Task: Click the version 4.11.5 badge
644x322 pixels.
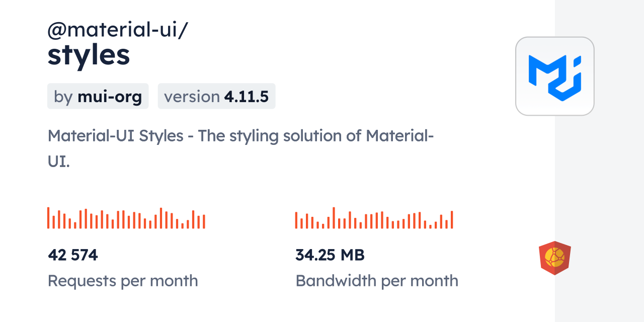Action: point(216,96)
